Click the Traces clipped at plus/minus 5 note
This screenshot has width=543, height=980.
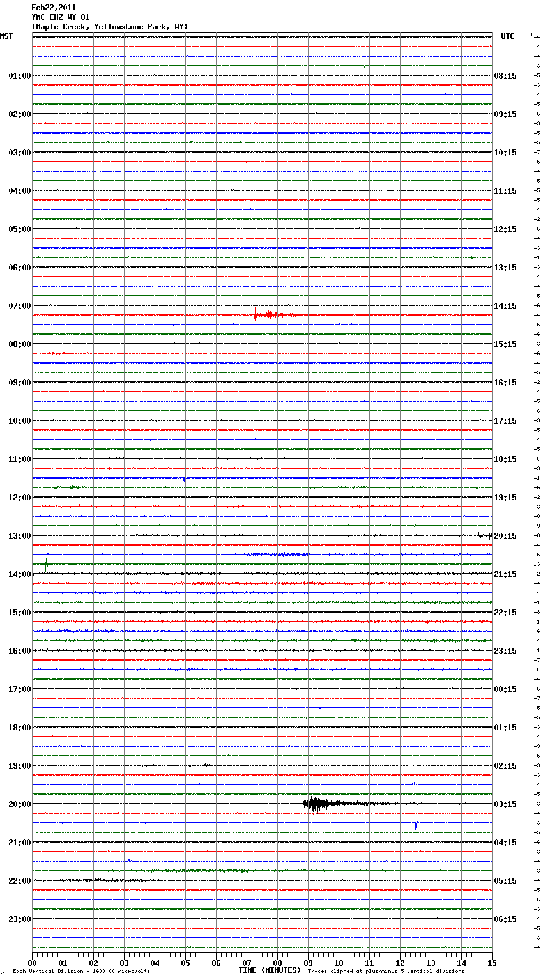click(386, 971)
